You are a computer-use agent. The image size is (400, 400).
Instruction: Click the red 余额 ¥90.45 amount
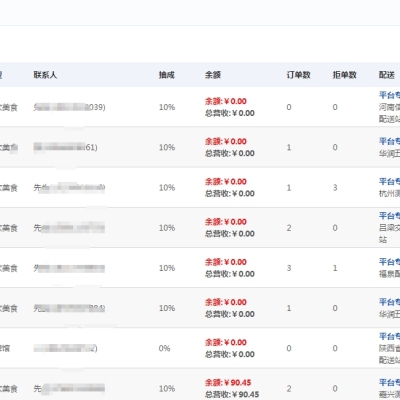coord(228,382)
